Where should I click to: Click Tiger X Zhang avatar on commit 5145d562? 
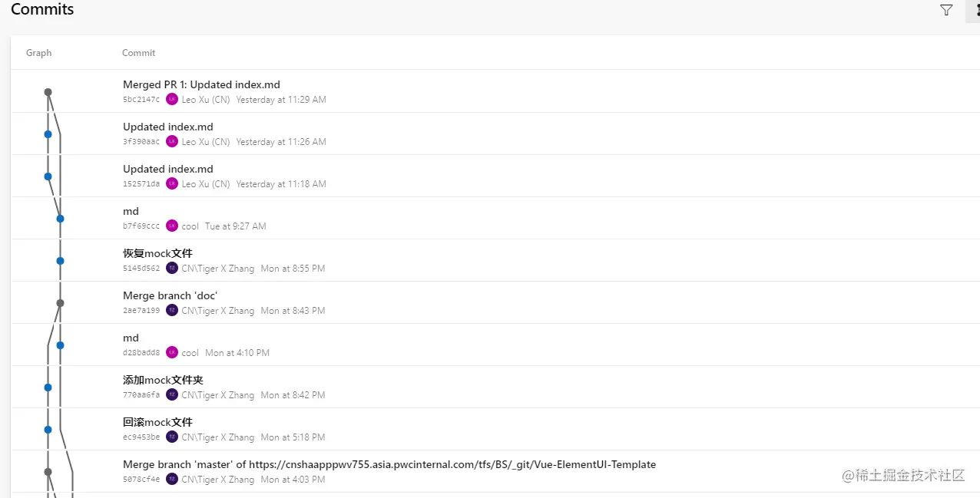pos(172,268)
